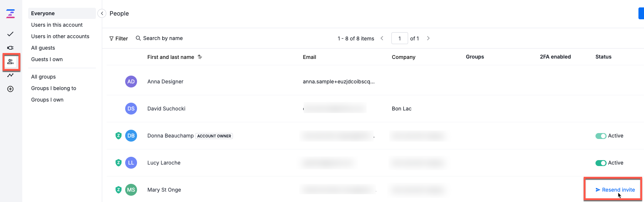The image size is (644, 202).
Task: Click the shield badge beside Lucy Laroche
Action: (x=119, y=163)
